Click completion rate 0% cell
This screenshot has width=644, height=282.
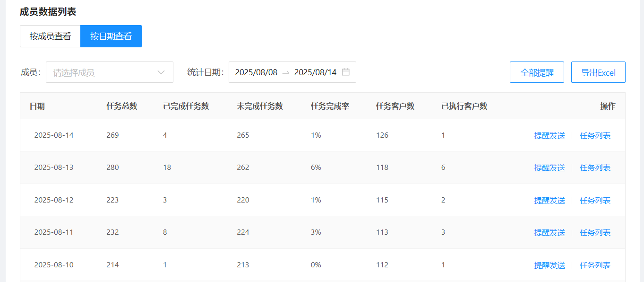coord(316,265)
